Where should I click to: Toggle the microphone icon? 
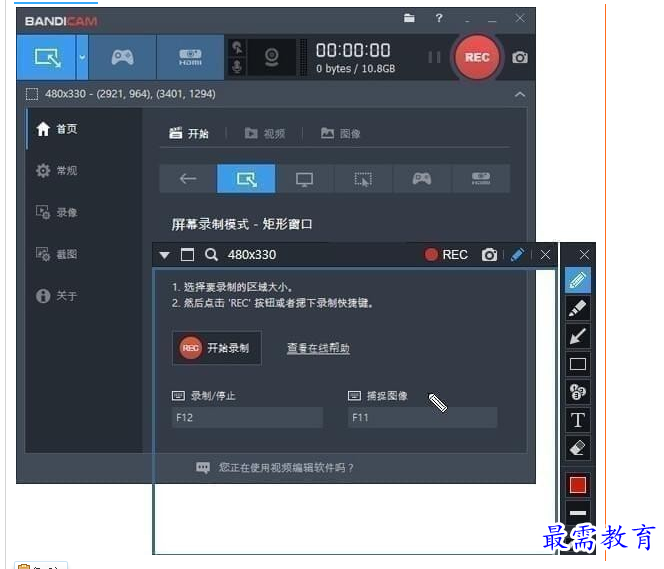(x=237, y=66)
